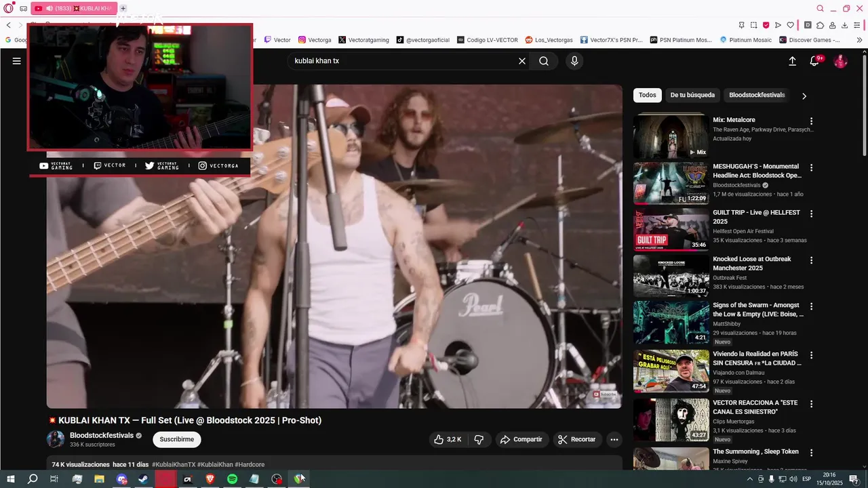Open options for VECTOR REACCIONA video
The width and height of the screenshot is (868, 488).
[811, 404]
